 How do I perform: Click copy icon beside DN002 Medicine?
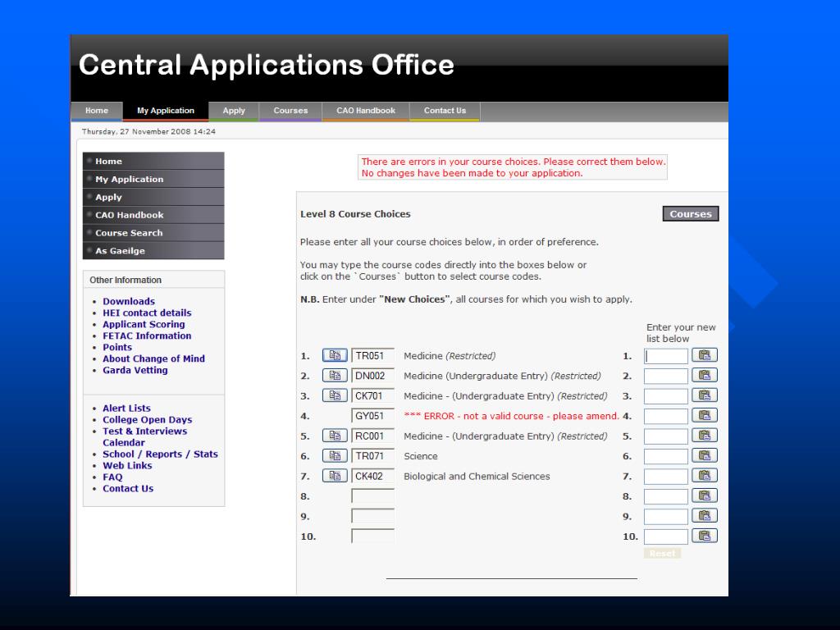335,376
